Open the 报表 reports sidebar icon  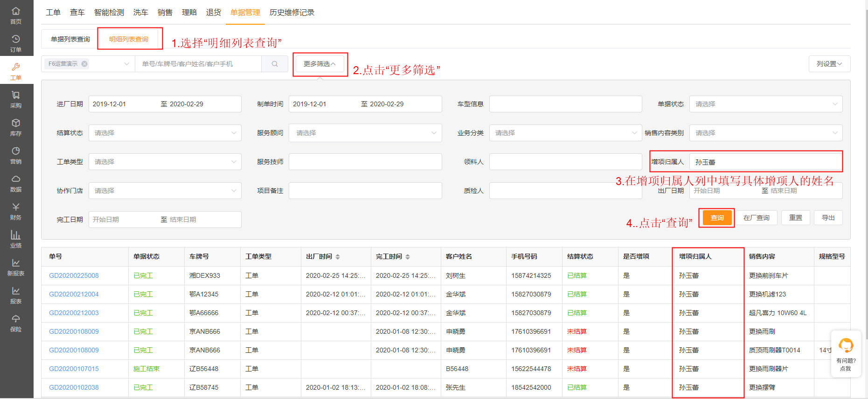16,295
